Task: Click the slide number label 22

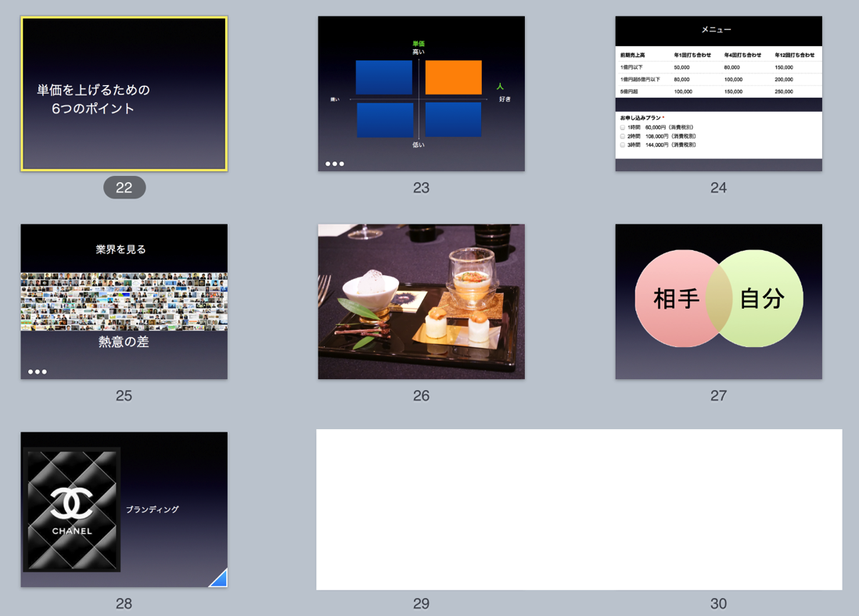Action: (124, 188)
